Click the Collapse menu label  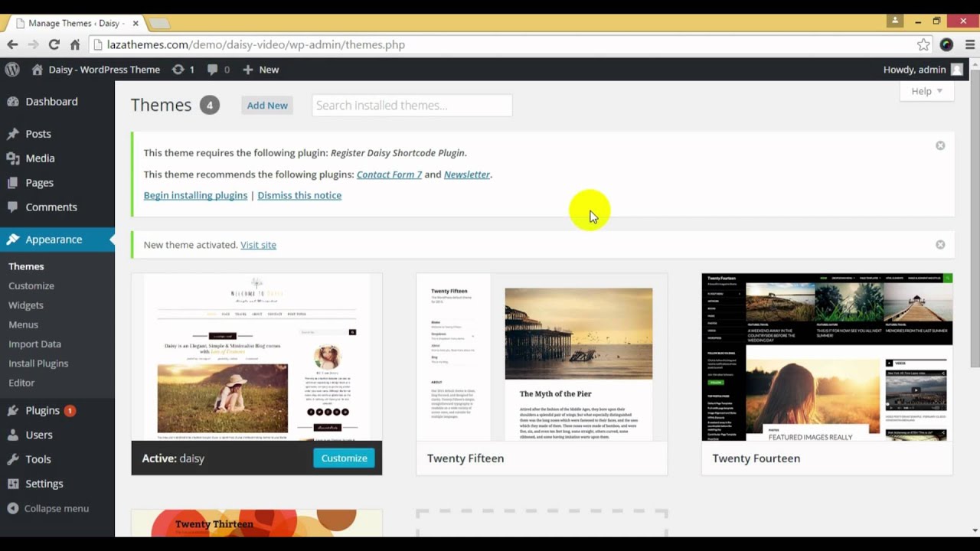[57, 508]
